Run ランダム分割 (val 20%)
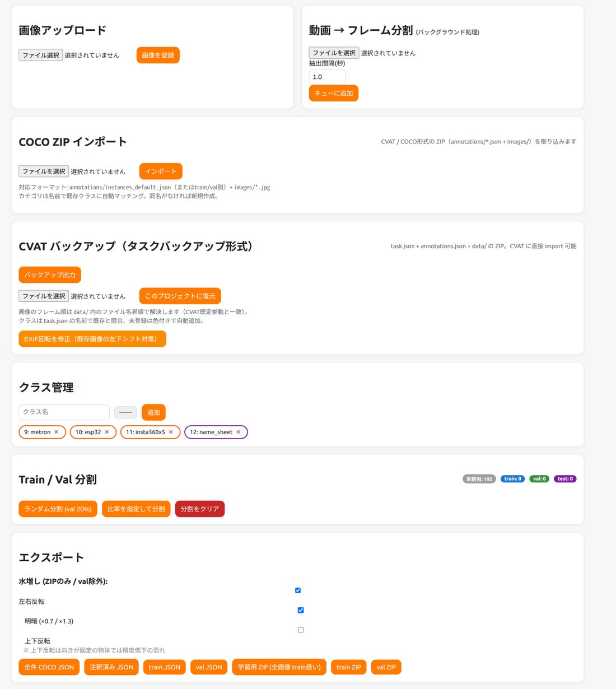The height and width of the screenshot is (689, 616). coord(58,509)
